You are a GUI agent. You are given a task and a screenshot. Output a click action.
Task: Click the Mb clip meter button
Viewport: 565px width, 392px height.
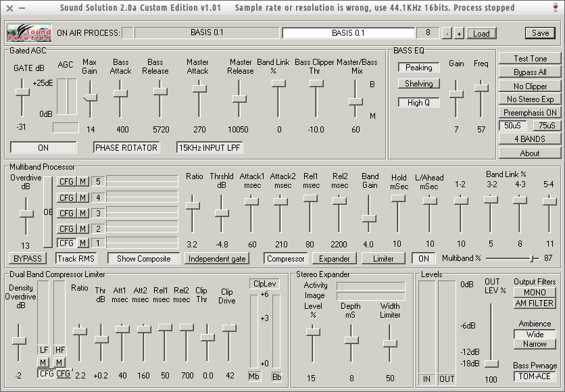[x=254, y=376]
